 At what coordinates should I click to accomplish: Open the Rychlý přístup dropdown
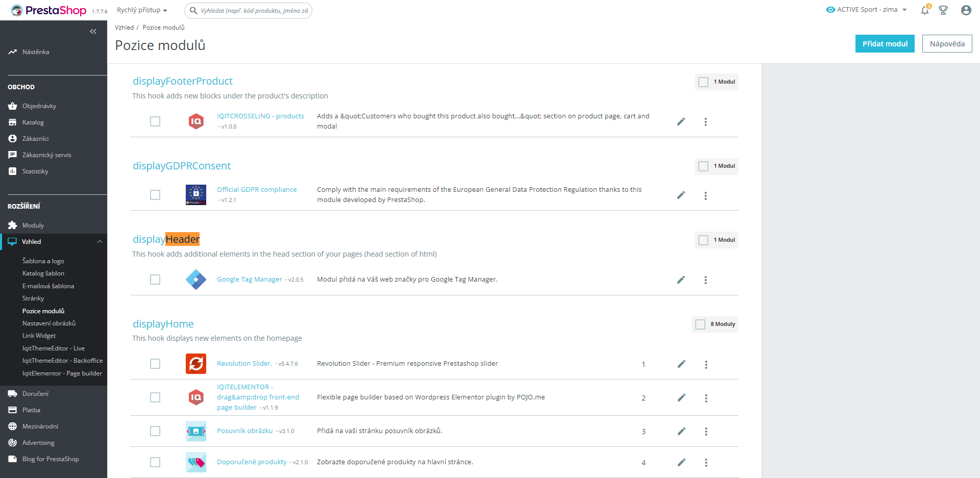point(142,10)
